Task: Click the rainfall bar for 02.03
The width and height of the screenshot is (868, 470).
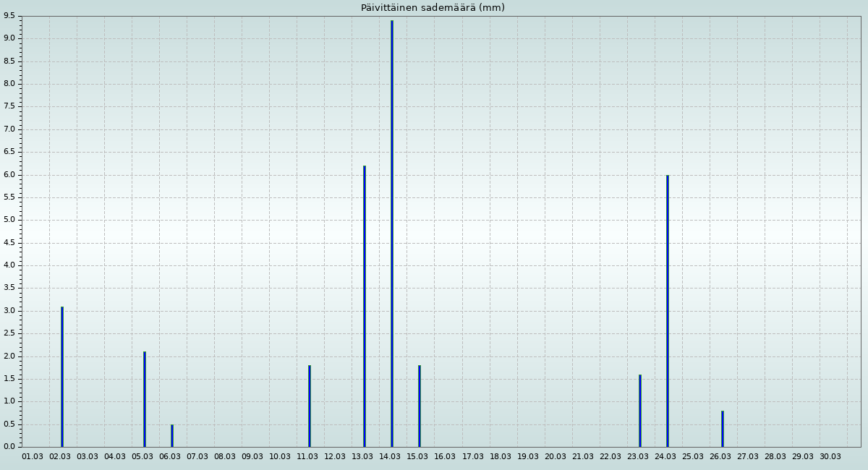Action: pyautogui.click(x=62, y=376)
